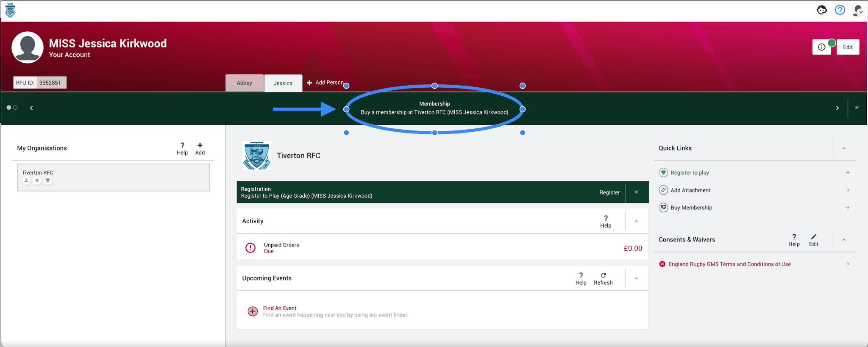Click the info icon beside Edit
868x347 pixels.
821,47
